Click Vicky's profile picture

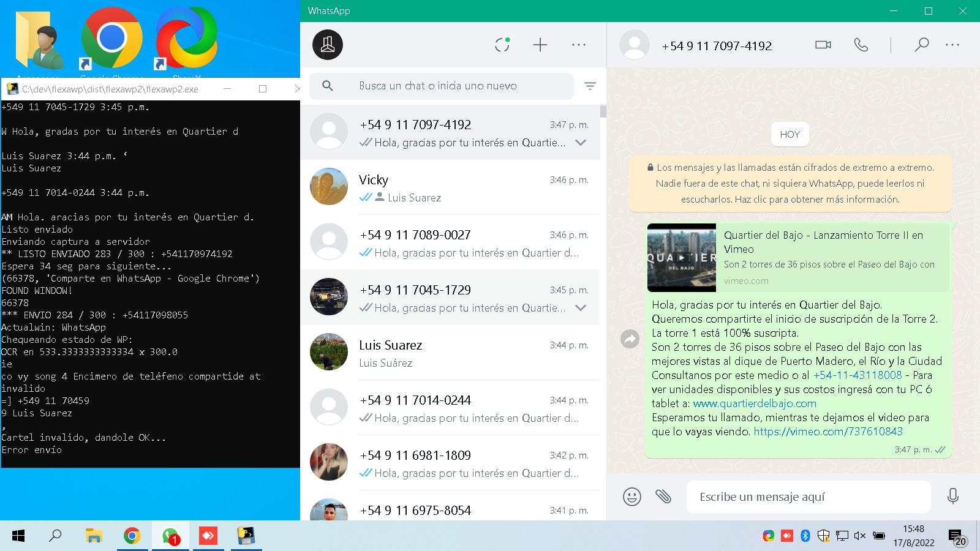tap(329, 186)
